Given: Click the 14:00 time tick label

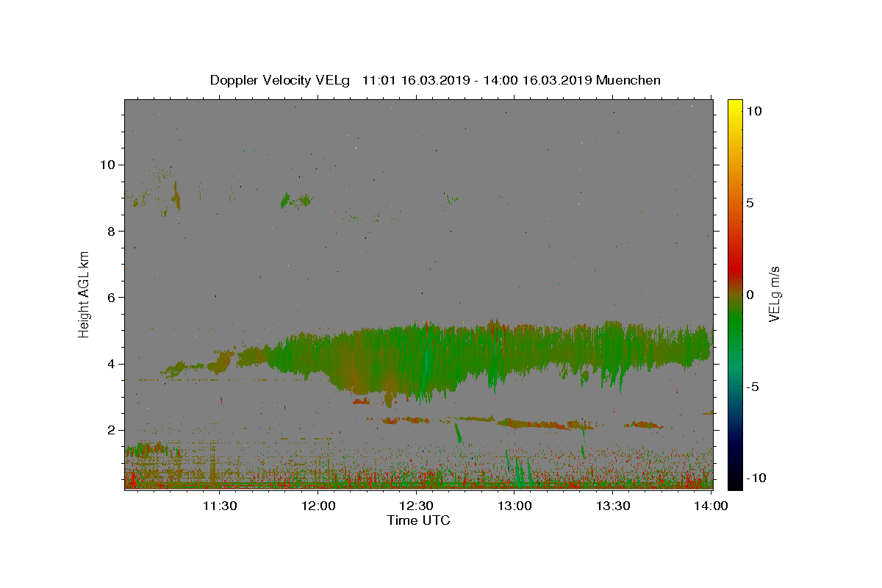Looking at the screenshot, I should [x=711, y=506].
